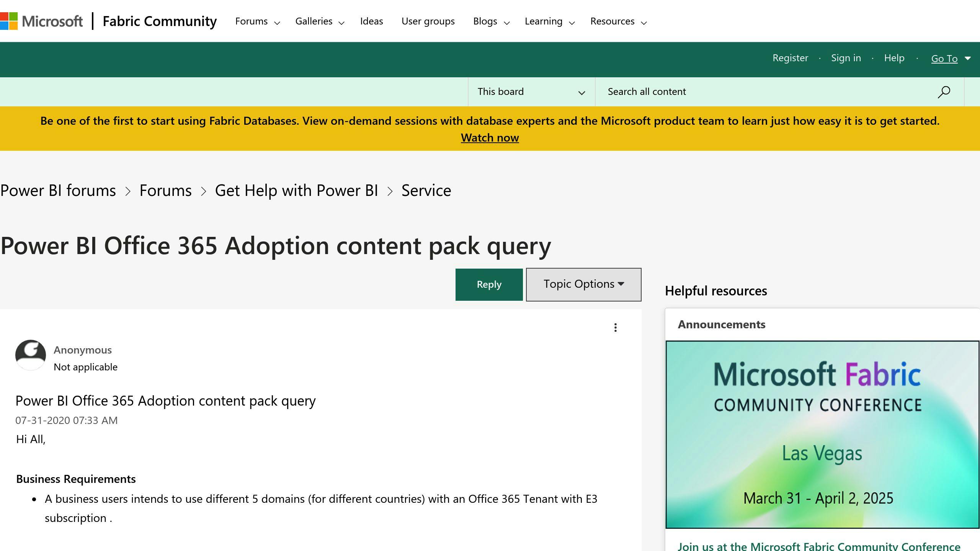Open the This board scope dropdown
The height and width of the screenshot is (551, 980).
point(531,92)
